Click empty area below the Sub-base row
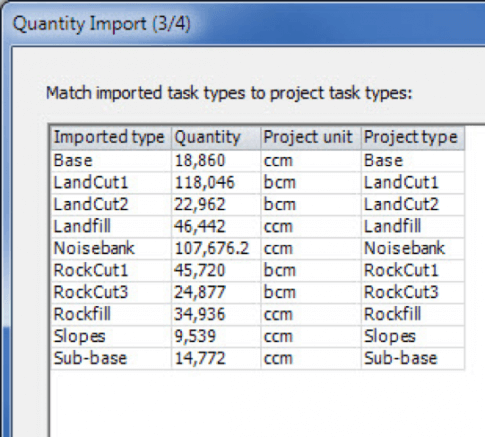 pyautogui.click(x=267, y=403)
